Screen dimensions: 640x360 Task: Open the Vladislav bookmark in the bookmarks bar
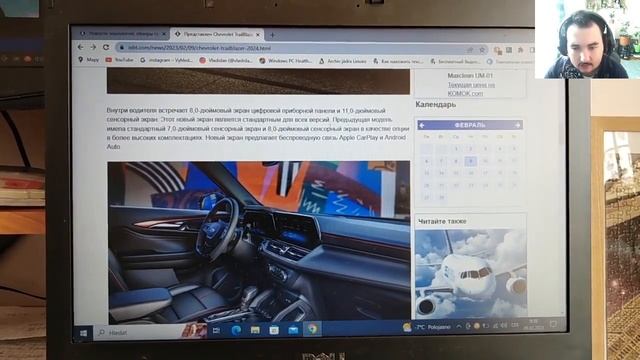tap(226, 60)
